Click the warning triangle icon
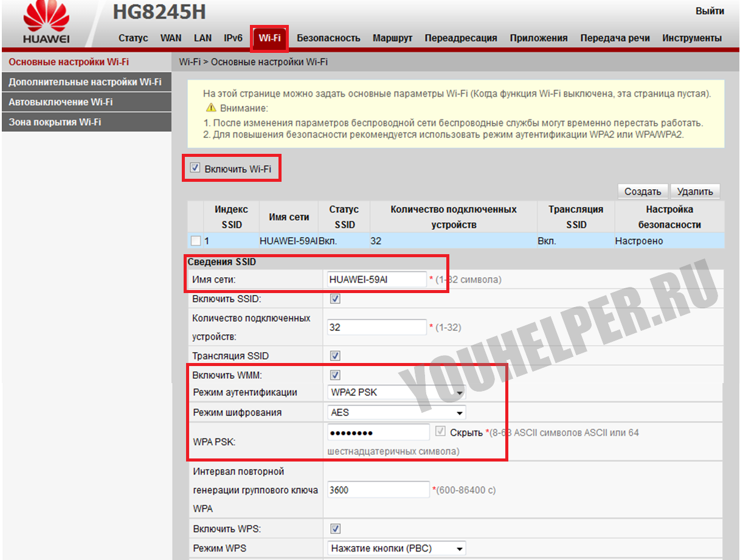The image size is (740, 560). tap(211, 108)
